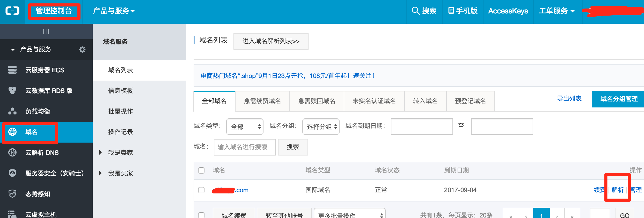The height and width of the screenshot is (218, 644).
Task: Click 域名分组管理 button
Action: coord(618,99)
